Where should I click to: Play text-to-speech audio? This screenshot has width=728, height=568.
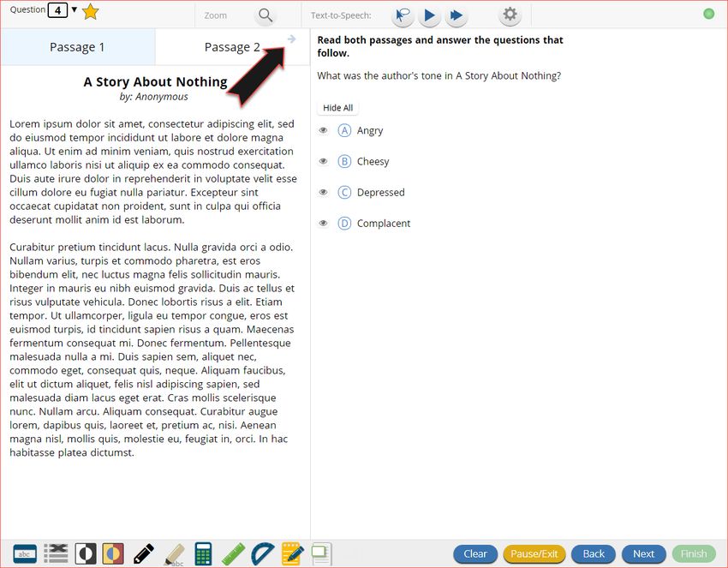pos(429,15)
